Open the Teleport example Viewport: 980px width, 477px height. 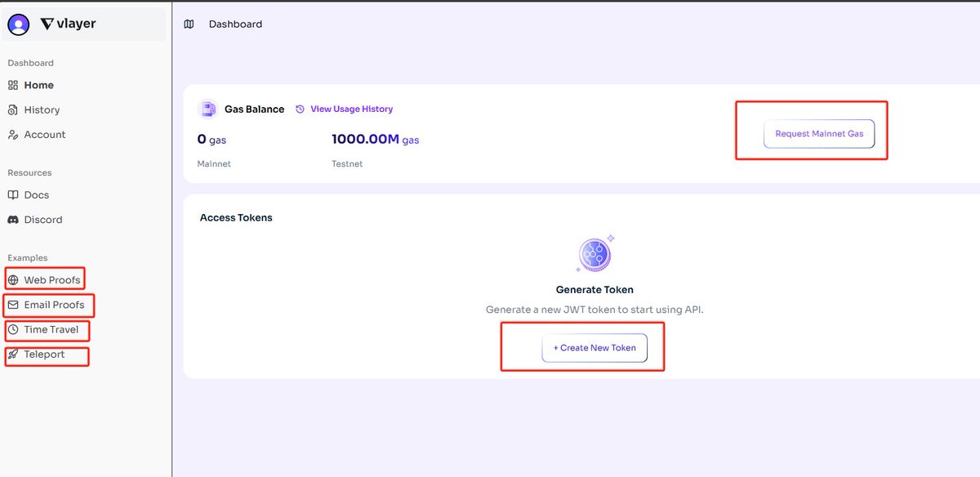[44, 354]
